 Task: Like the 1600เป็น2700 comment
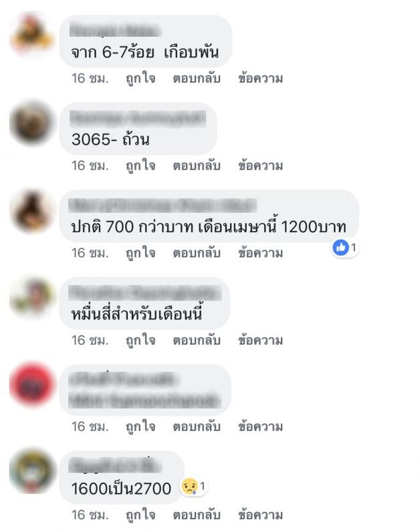pyautogui.click(x=140, y=515)
